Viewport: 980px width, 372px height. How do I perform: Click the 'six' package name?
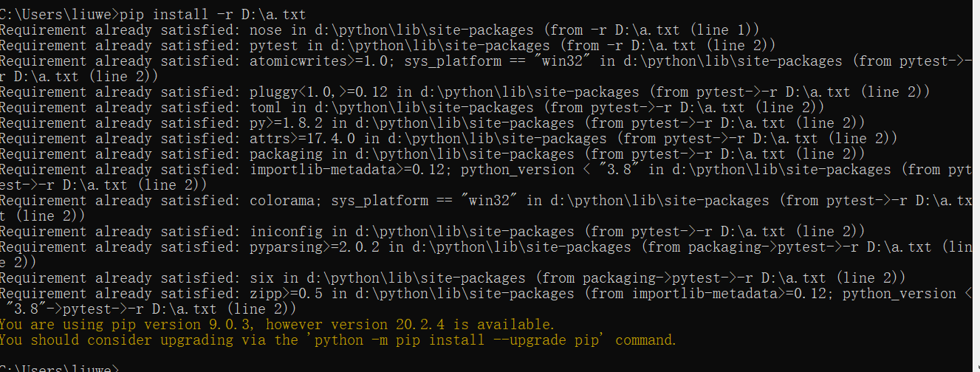coord(261,278)
